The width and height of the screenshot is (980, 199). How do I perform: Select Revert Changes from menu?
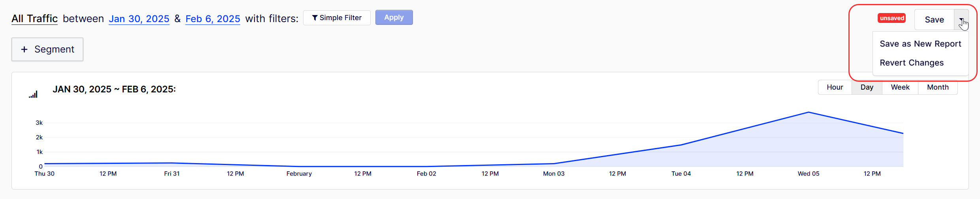(912, 63)
